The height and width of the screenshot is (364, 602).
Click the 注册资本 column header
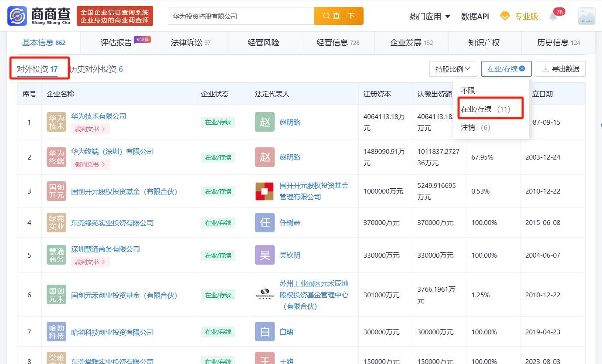pos(378,94)
